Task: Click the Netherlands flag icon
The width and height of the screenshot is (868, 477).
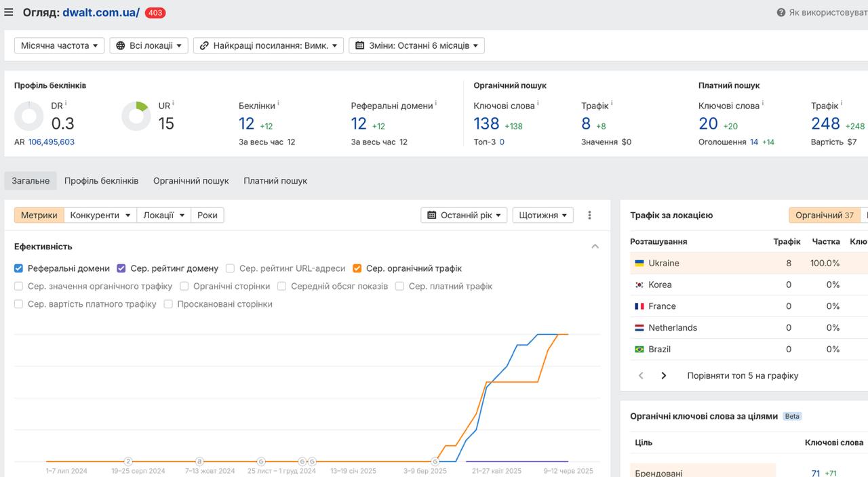Action: pos(639,328)
